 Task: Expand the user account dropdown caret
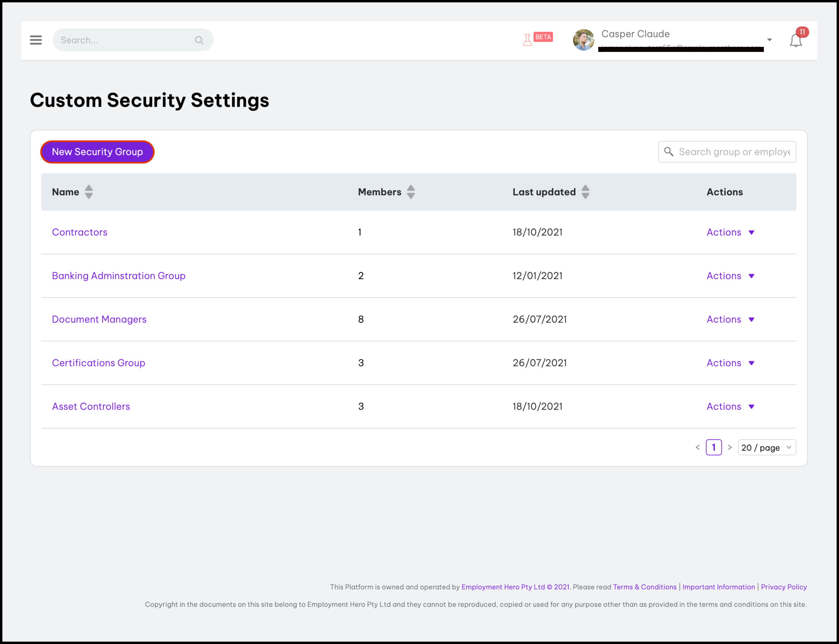pyautogui.click(x=769, y=40)
